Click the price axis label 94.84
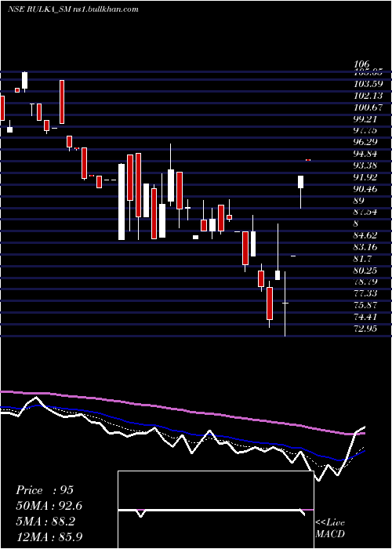Screen dimensions: 392x549 tap(365, 154)
